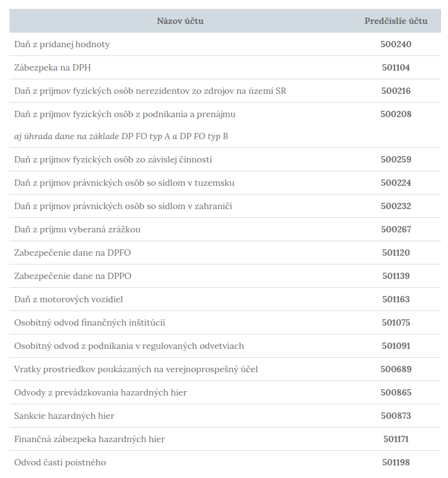Click the prefix number 500216
Screen dimensions: 448x478
(396, 91)
